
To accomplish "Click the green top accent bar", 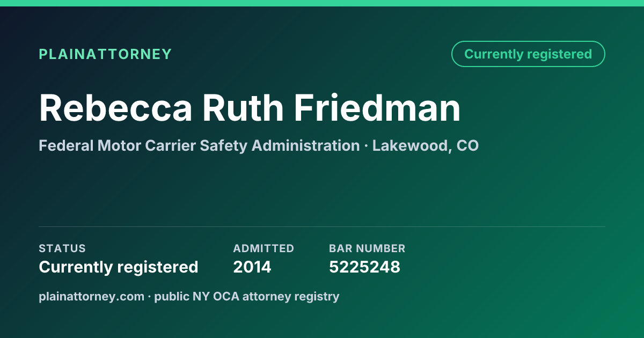I will point(322,3).
